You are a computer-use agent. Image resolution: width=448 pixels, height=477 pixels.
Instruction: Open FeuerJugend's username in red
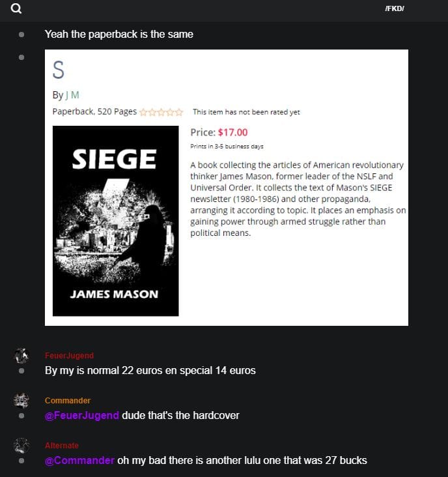tap(69, 355)
